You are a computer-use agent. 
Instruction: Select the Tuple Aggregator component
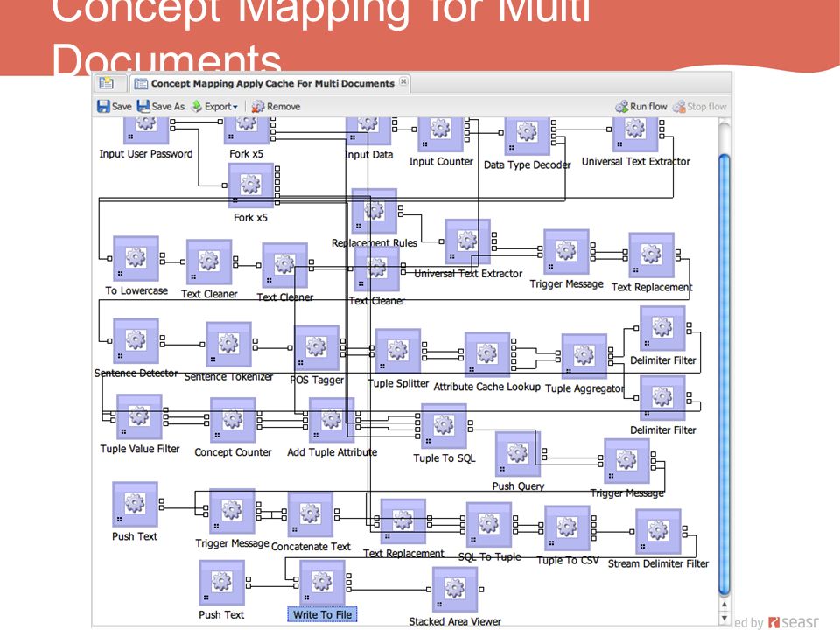coord(584,356)
